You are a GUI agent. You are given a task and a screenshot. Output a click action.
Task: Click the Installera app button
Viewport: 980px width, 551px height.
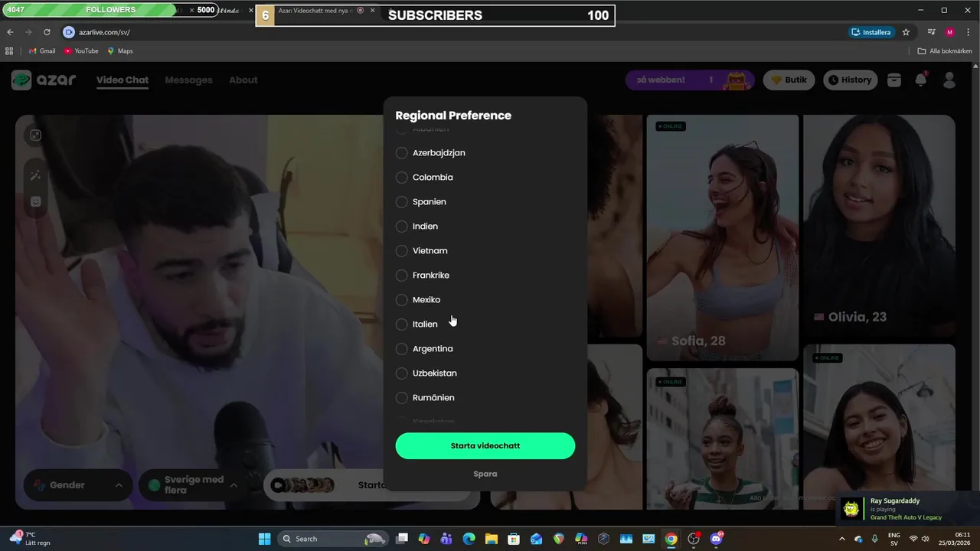[x=871, y=32]
